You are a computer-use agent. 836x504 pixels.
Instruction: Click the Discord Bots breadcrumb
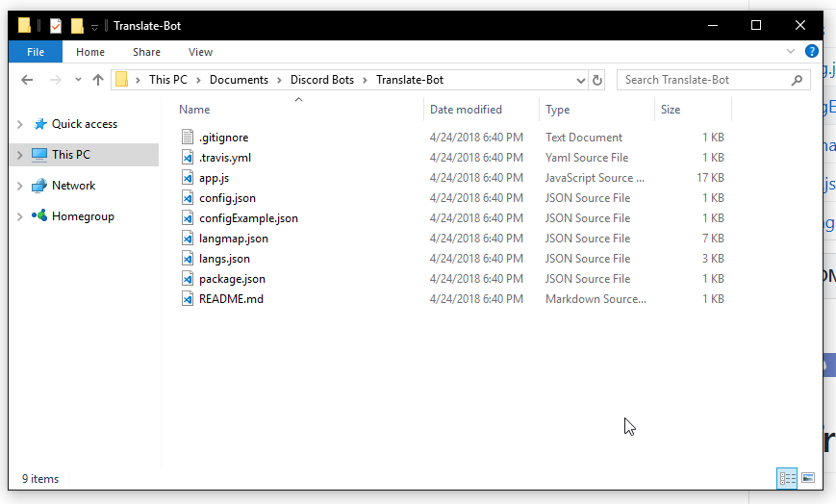tap(322, 80)
